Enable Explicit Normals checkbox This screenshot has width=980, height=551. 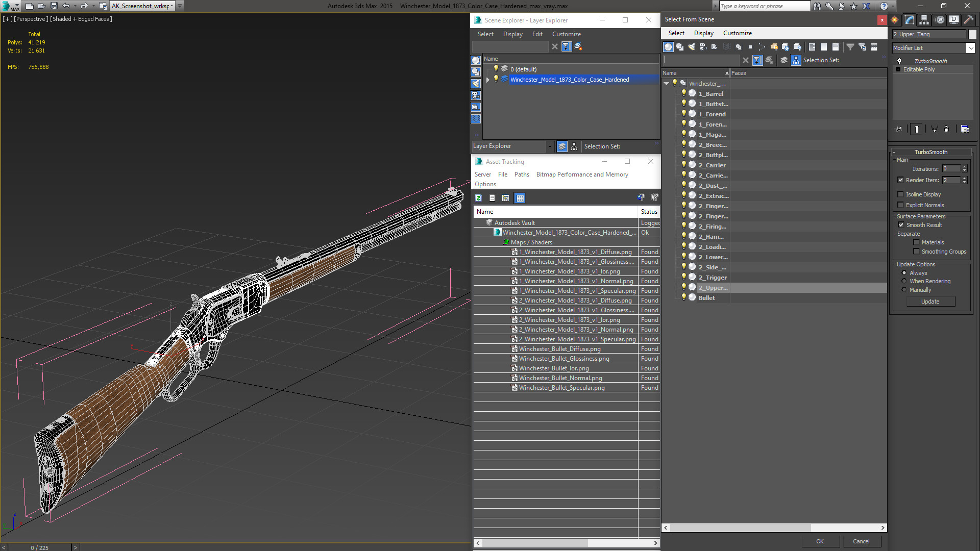tap(901, 205)
